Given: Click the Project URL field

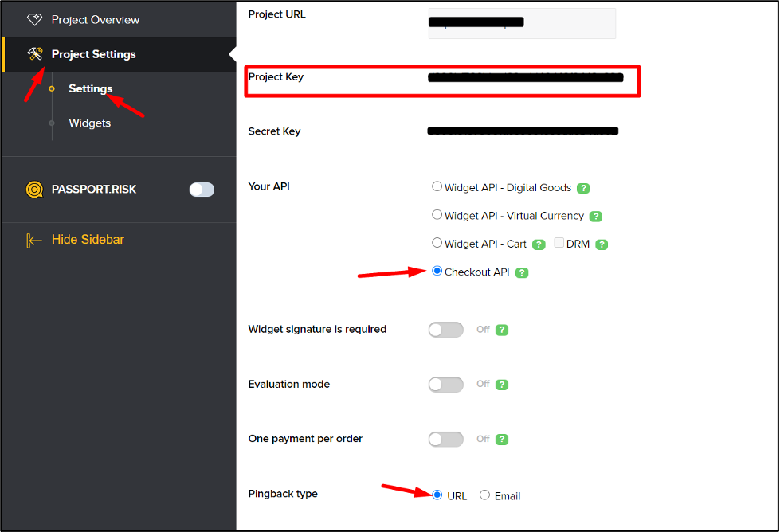Looking at the screenshot, I should 522,23.
